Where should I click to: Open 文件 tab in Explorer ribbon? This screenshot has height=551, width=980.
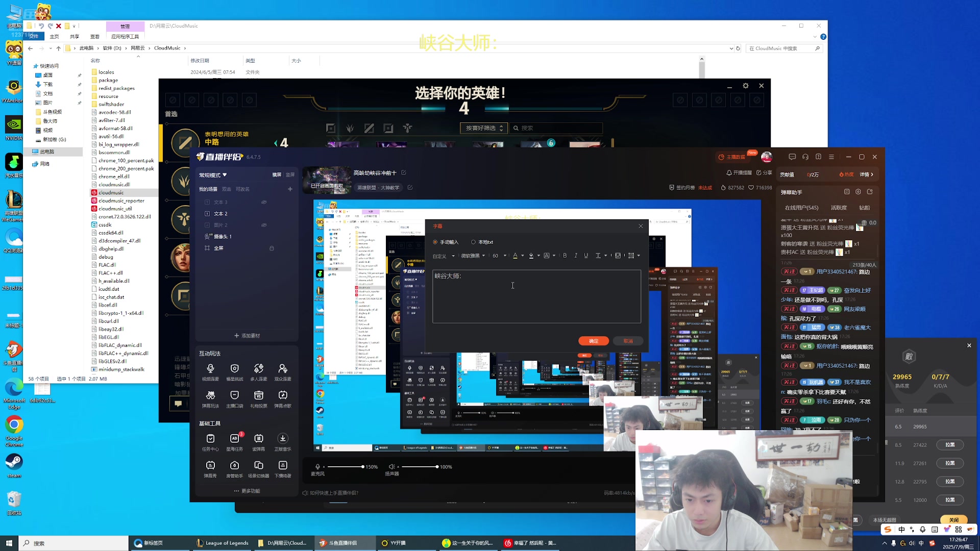point(34,36)
